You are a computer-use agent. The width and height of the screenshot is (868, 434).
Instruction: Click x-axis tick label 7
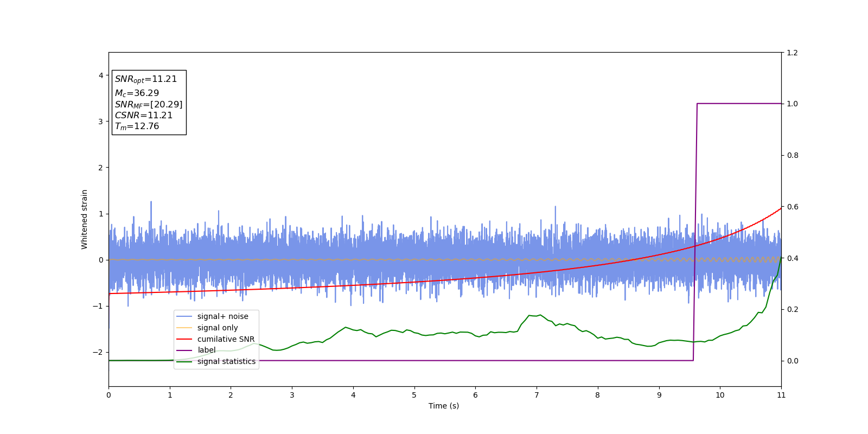tap(537, 395)
